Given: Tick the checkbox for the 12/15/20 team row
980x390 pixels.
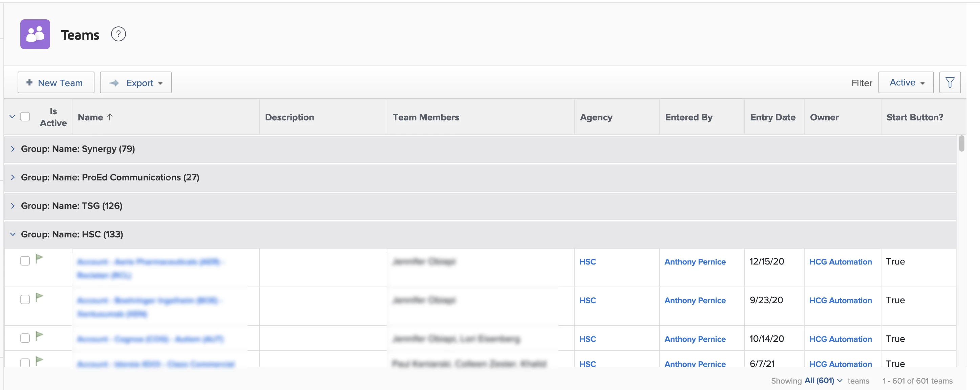Looking at the screenshot, I should click(25, 261).
